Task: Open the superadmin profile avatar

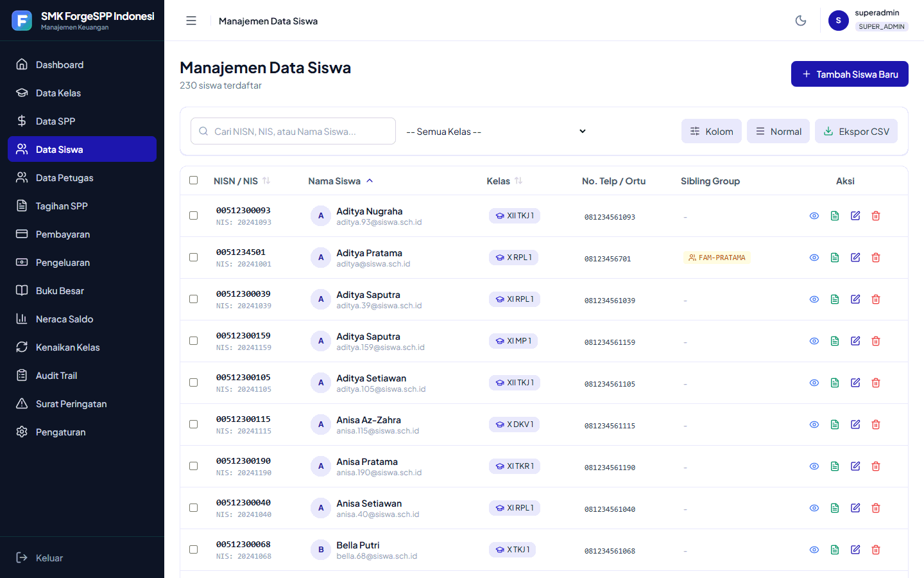Action: [x=838, y=21]
